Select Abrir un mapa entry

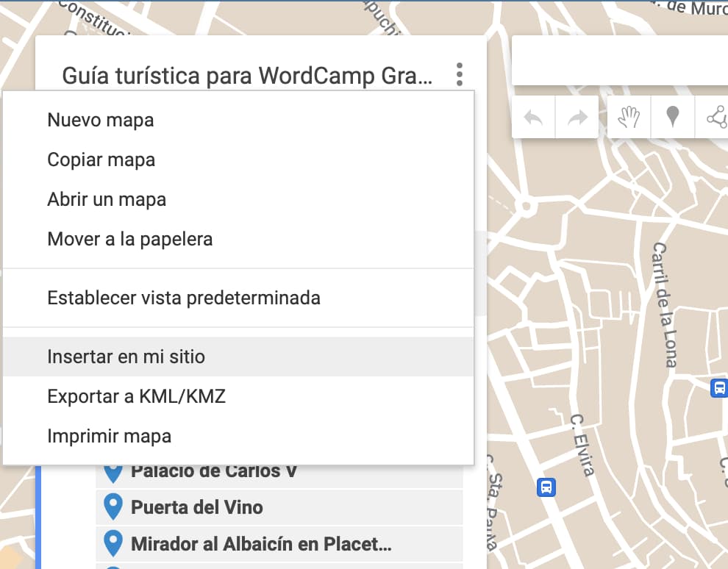[106, 199]
